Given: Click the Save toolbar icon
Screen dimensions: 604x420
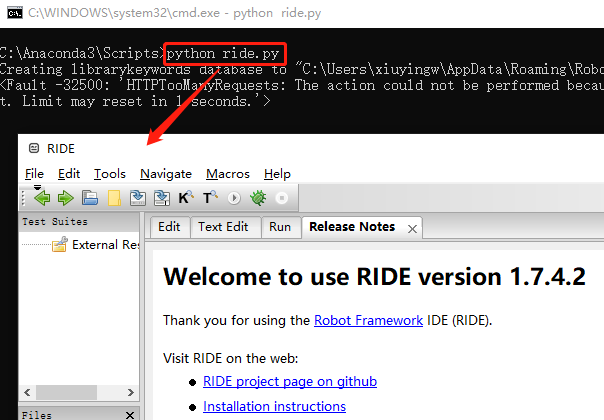Looking at the screenshot, I should [x=138, y=198].
